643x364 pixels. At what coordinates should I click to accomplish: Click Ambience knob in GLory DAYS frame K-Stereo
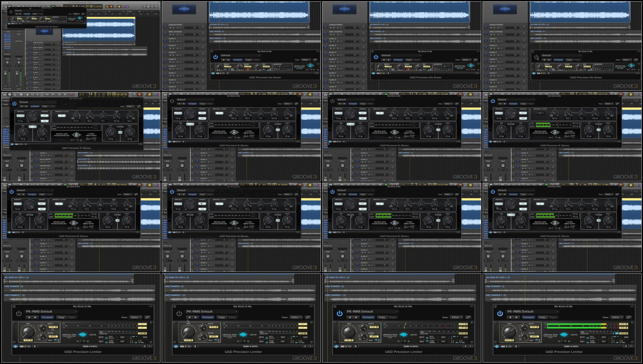click(32, 117)
